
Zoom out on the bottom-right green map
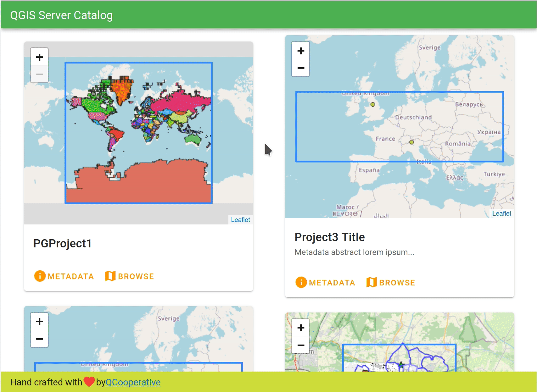[301, 345]
